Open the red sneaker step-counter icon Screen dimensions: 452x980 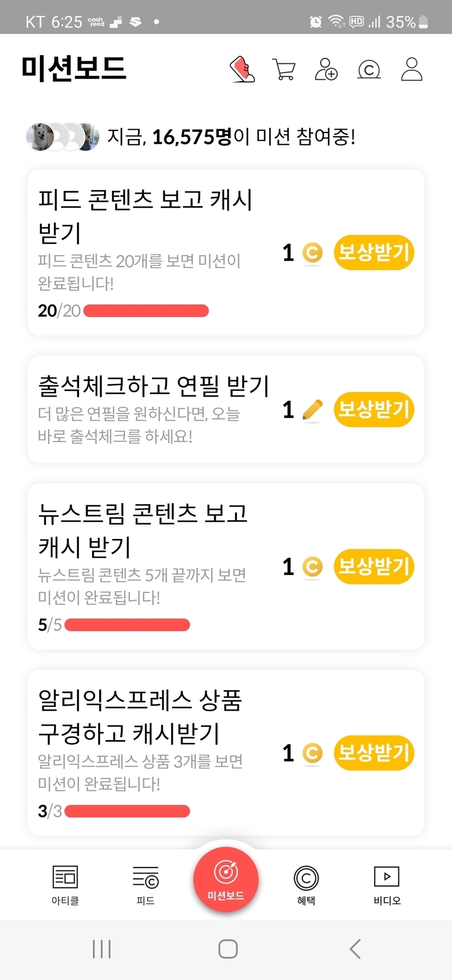point(242,69)
